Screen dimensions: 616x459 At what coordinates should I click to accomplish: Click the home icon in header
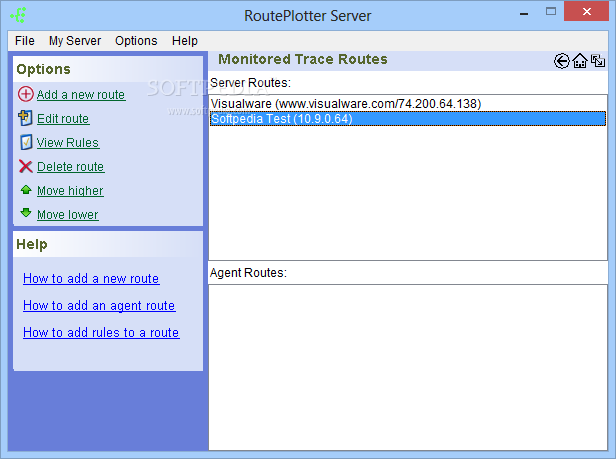[580, 61]
